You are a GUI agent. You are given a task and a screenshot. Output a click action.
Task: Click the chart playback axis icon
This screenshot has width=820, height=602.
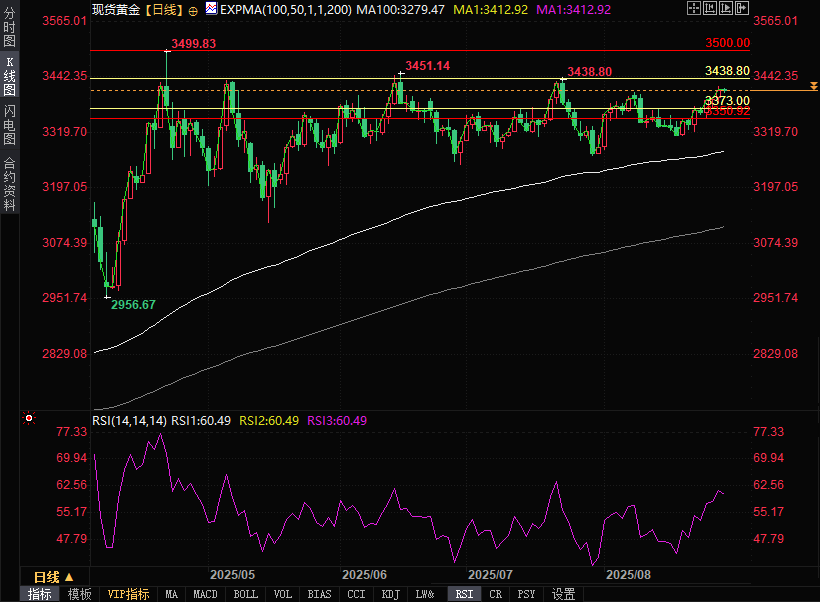[726, 8]
